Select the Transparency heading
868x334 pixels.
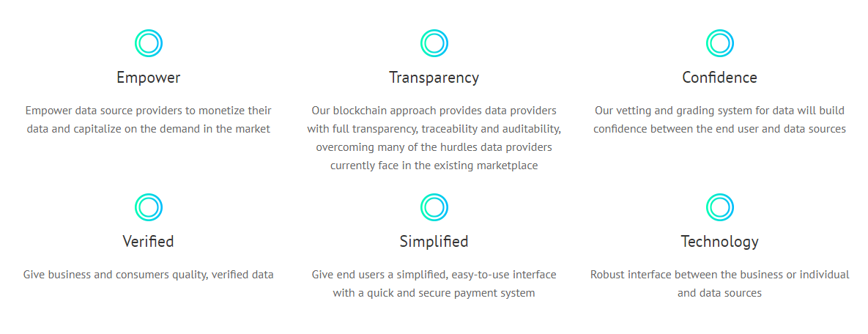[434, 78]
